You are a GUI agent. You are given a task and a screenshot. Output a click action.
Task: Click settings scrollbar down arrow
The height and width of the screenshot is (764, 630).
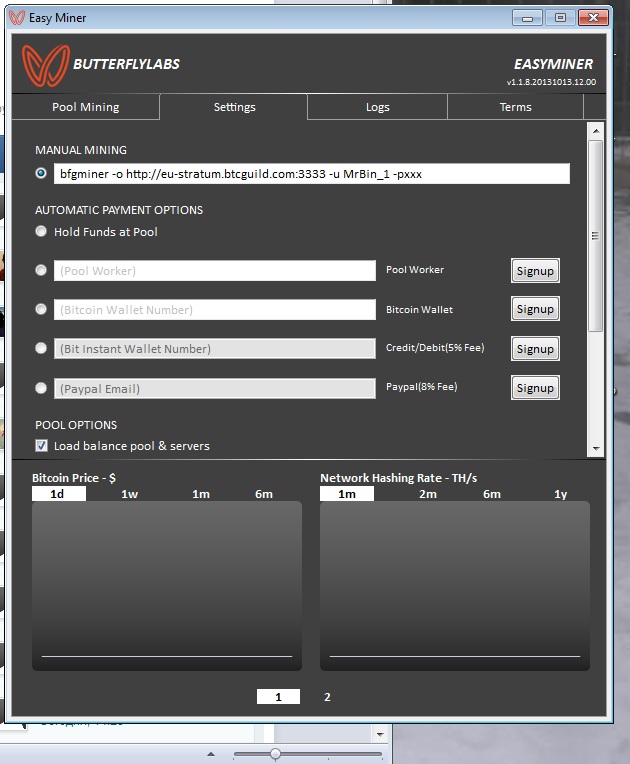(x=596, y=448)
